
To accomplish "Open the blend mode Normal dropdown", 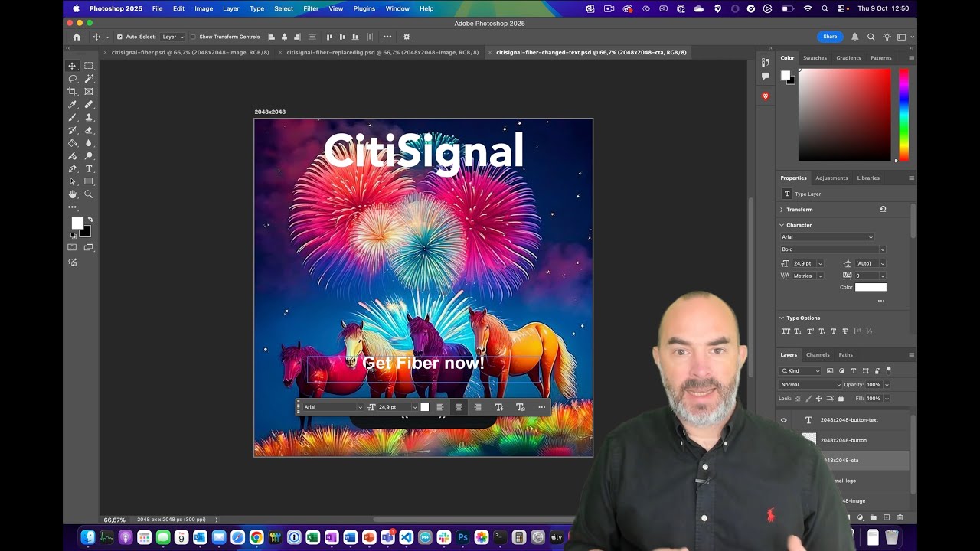I will (810, 385).
